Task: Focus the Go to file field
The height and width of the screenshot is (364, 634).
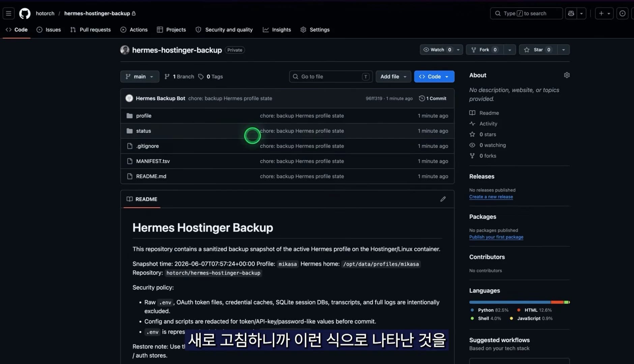Action: [x=331, y=77]
